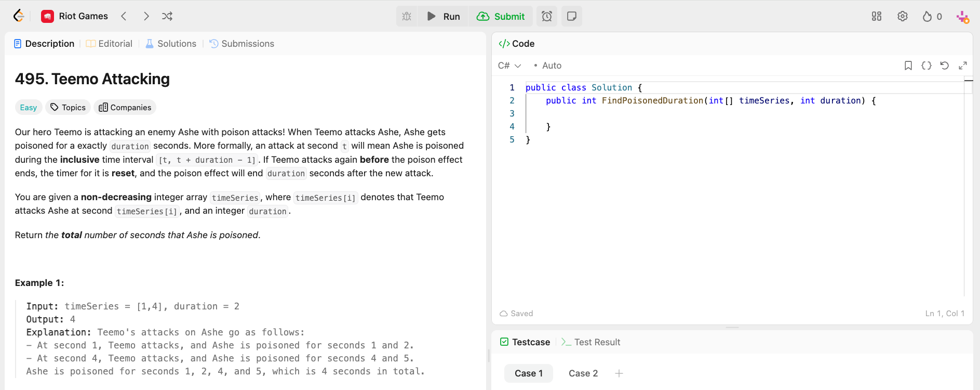This screenshot has width=980, height=390.
Task: Run the code
Action: pyautogui.click(x=443, y=16)
